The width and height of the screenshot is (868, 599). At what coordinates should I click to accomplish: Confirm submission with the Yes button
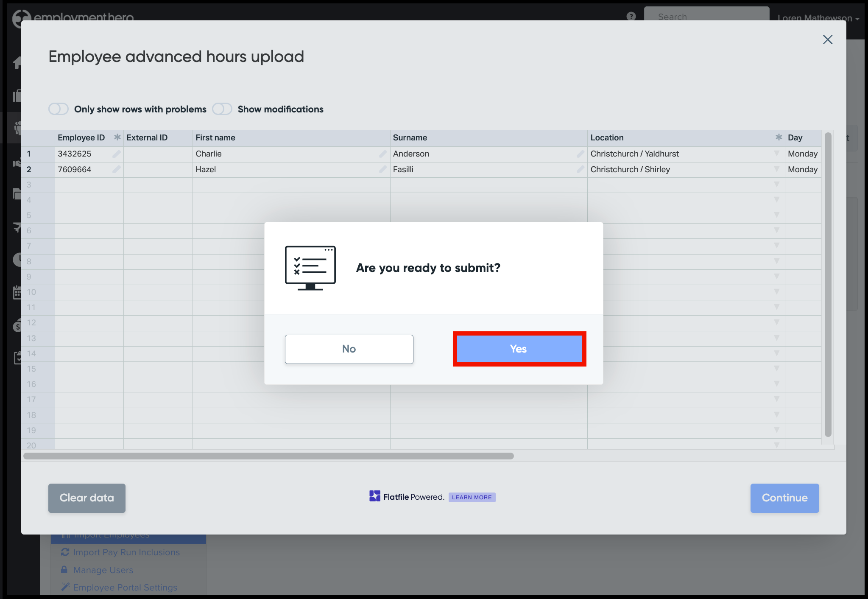pos(519,349)
